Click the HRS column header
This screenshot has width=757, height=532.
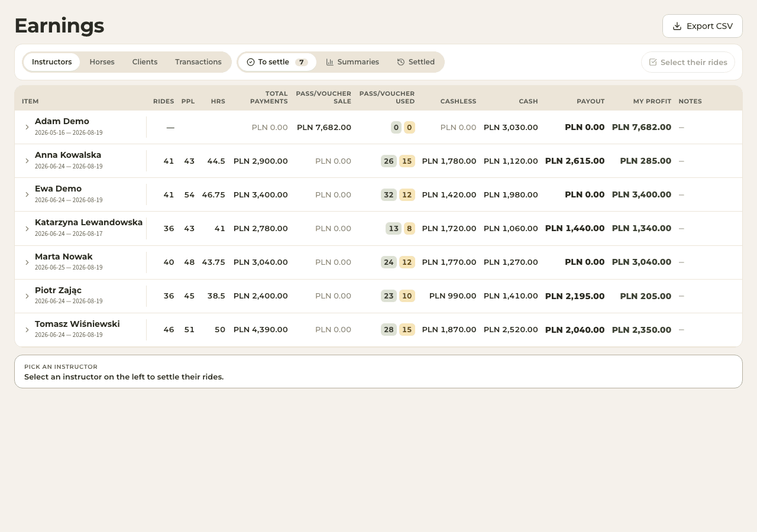(218, 102)
